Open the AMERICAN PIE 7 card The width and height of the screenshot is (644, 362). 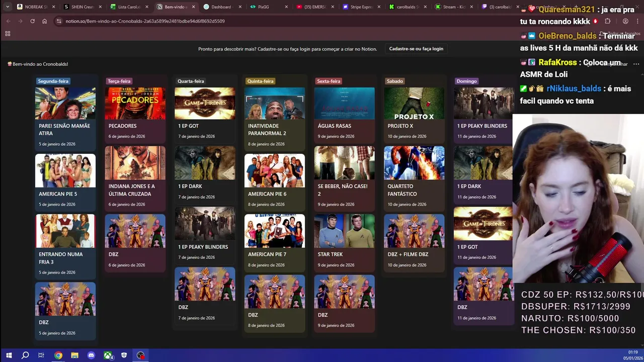coord(274,242)
